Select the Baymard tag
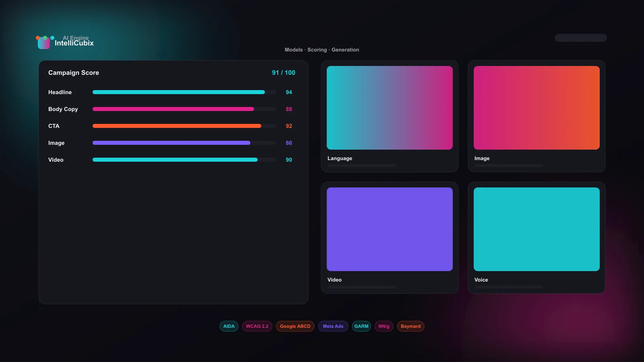The height and width of the screenshot is (362, 644). 411,326
